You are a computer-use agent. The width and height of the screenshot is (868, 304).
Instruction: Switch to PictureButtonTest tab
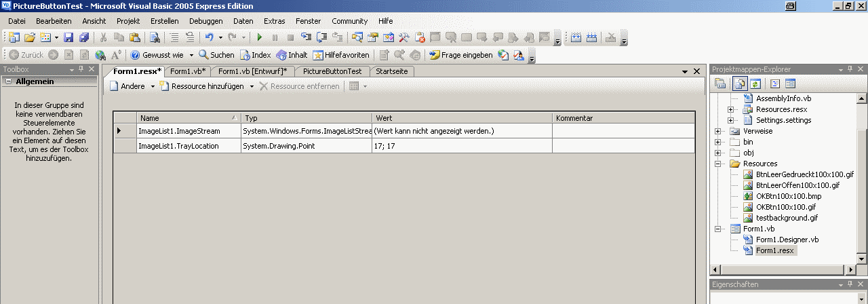[x=333, y=71]
